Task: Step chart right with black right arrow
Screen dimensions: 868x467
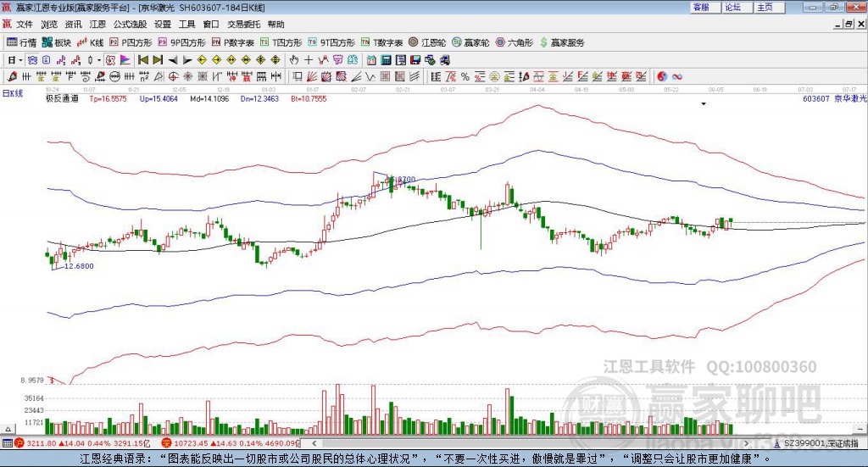Action: tap(187, 60)
